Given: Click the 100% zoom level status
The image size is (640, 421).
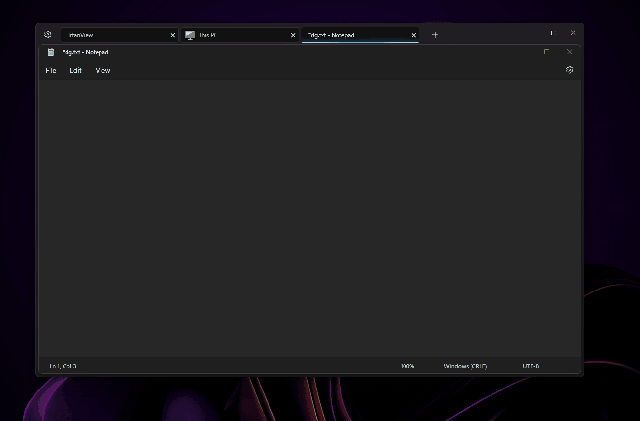Looking at the screenshot, I should (407, 366).
